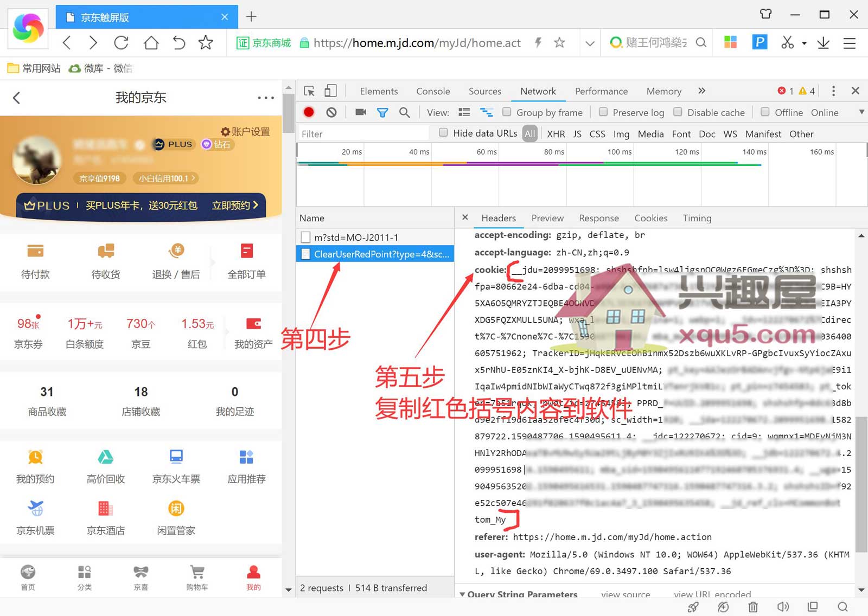Open 购物车 cart in bottom nav
Viewport: 868px width, 616px height.
tap(197, 578)
